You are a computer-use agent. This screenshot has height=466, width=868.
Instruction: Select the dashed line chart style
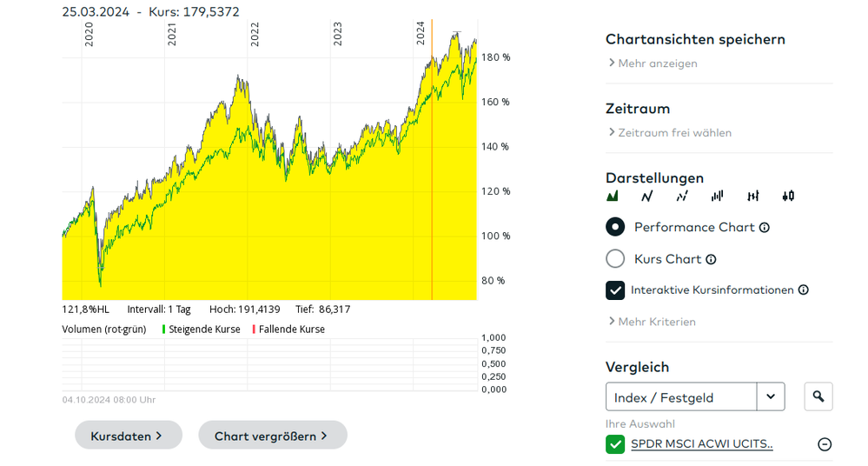[x=682, y=196]
